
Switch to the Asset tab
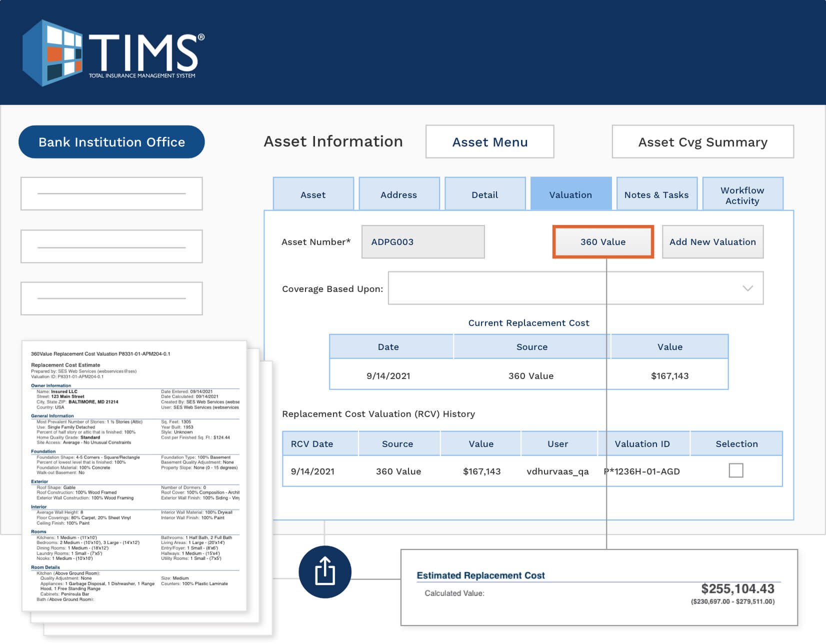(313, 194)
